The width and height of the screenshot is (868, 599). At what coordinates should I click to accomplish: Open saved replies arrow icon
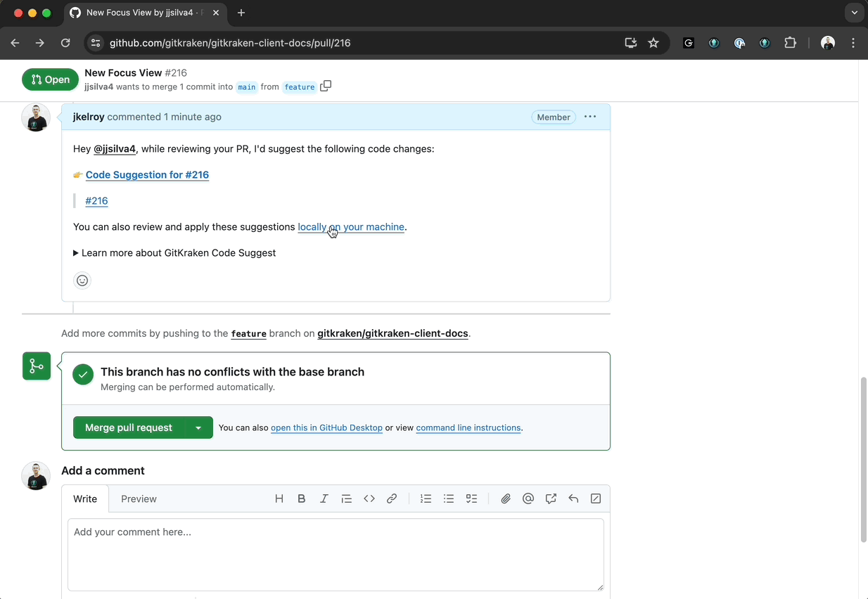coord(573,498)
